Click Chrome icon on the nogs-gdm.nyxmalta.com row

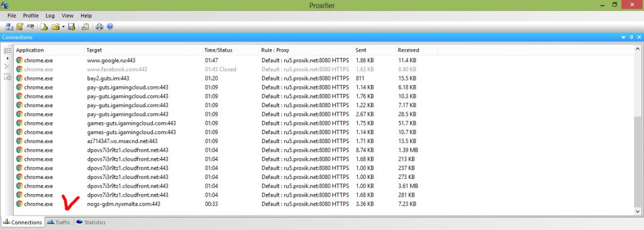point(19,204)
